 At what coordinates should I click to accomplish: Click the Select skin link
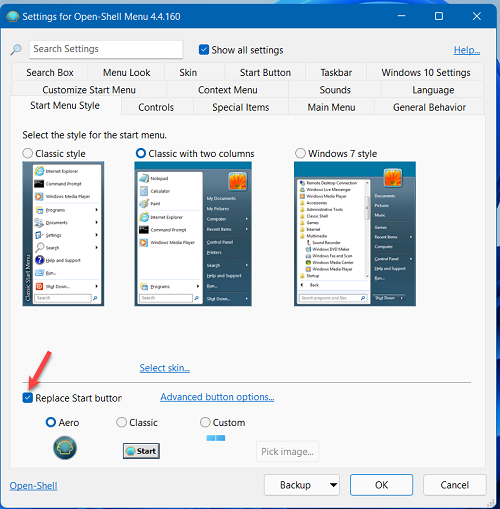[x=165, y=368]
